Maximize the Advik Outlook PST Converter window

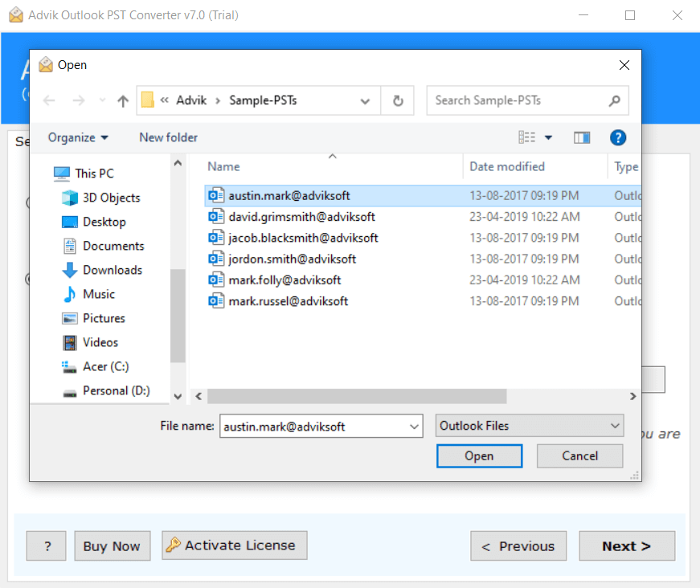pyautogui.click(x=630, y=15)
